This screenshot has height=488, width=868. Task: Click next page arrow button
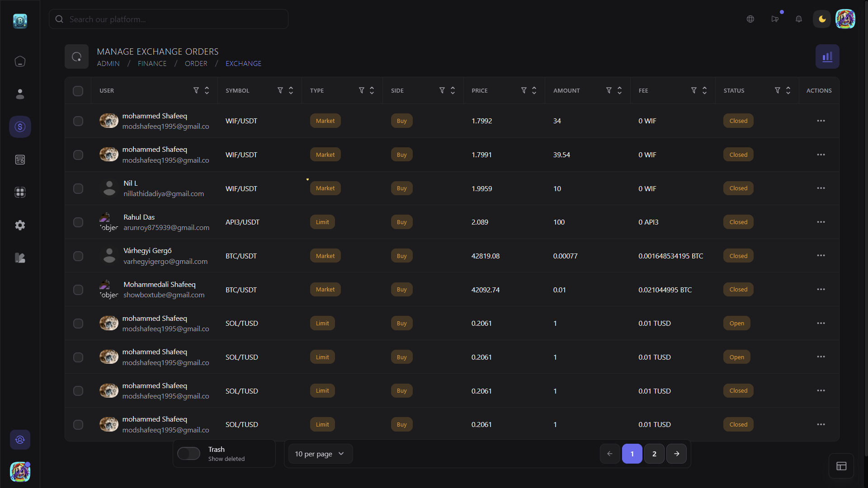click(x=676, y=454)
